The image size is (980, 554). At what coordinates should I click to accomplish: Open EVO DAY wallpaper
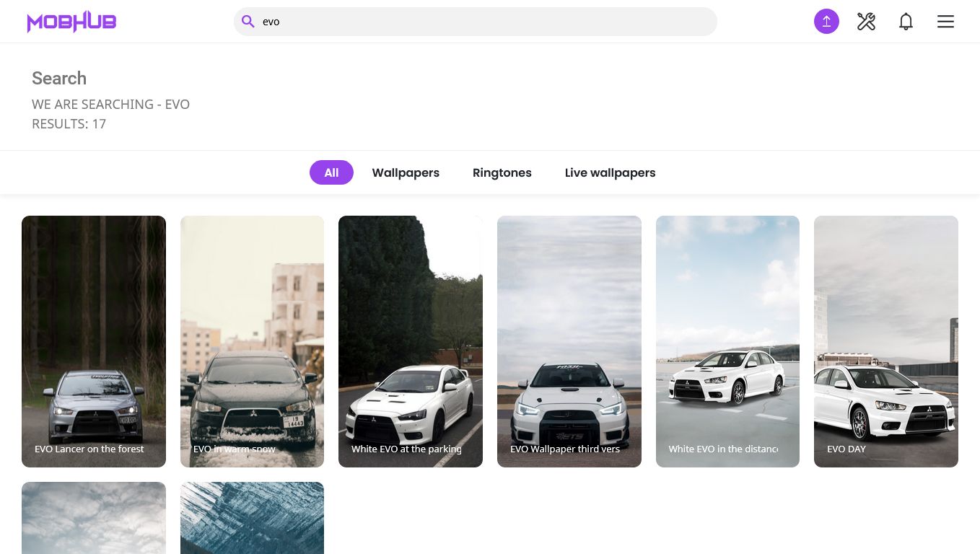click(x=886, y=341)
